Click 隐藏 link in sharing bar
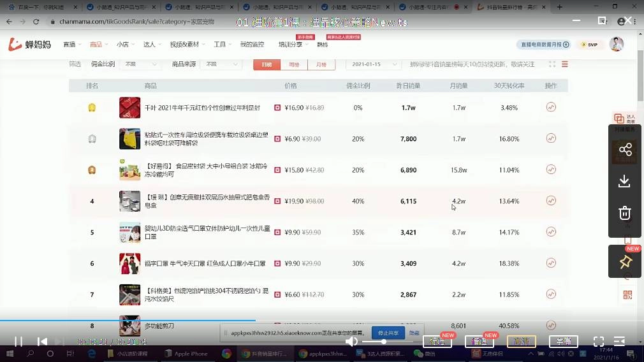This screenshot has width=644, height=362. point(414,333)
